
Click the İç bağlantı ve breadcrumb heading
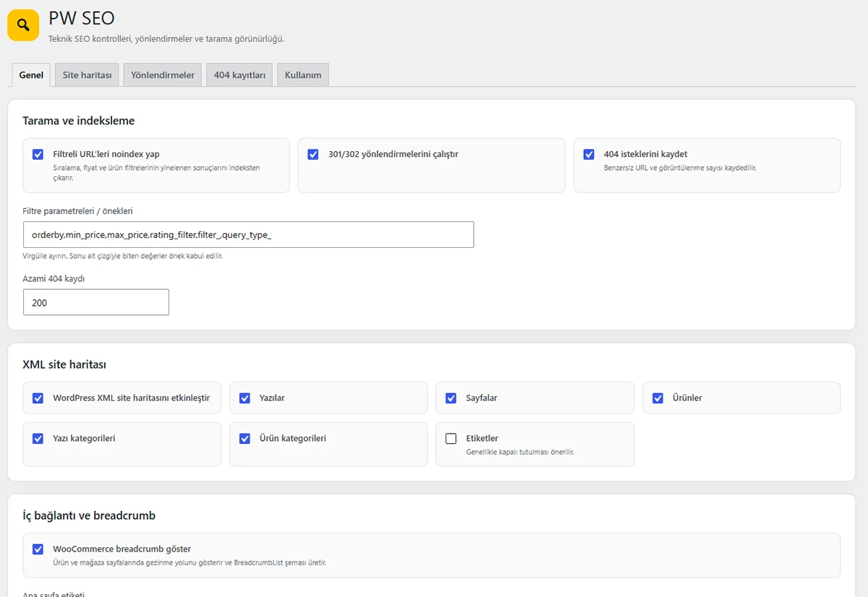[x=89, y=515]
